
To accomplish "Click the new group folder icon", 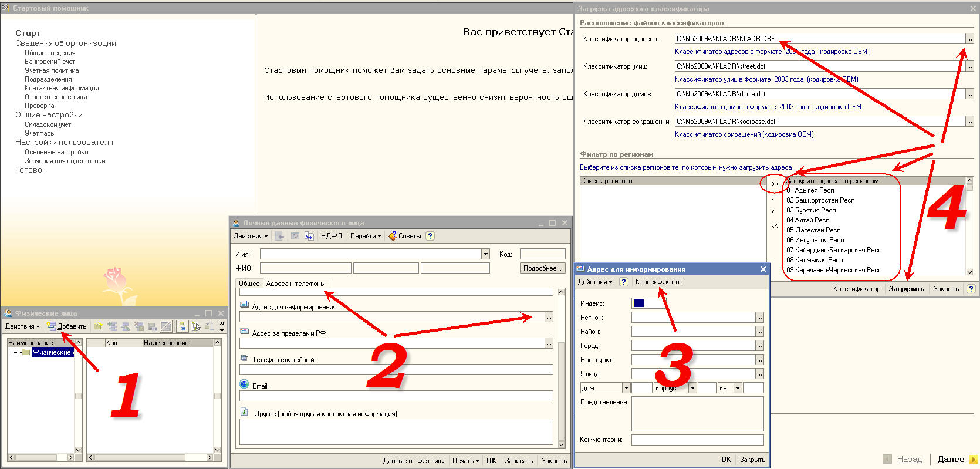I will pos(98,326).
